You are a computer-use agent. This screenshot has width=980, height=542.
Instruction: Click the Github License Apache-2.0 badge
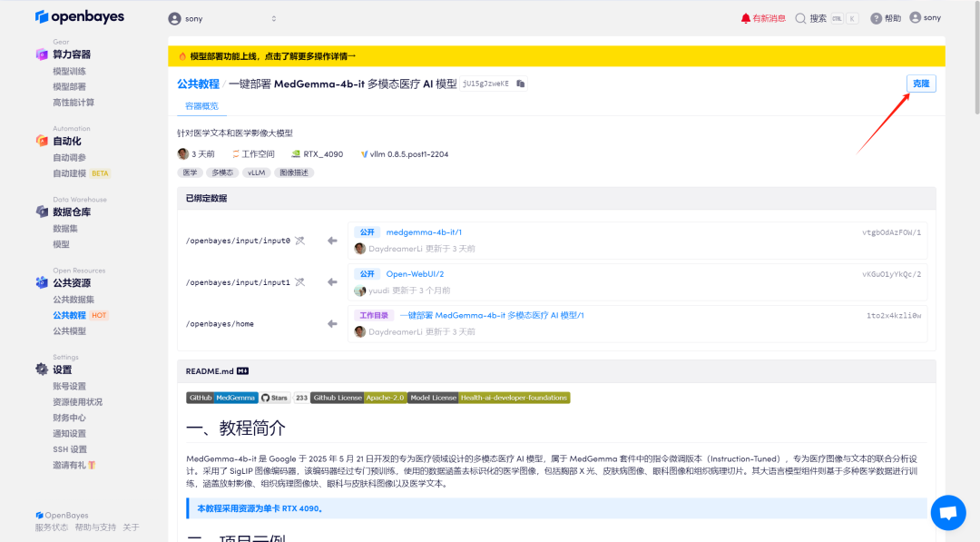pyautogui.click(x=358, y=398)
